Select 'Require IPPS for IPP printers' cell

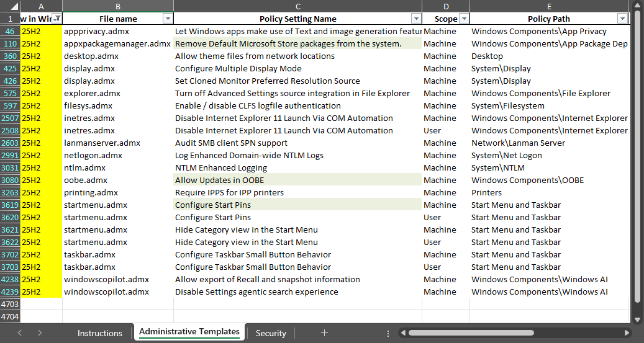297,192
